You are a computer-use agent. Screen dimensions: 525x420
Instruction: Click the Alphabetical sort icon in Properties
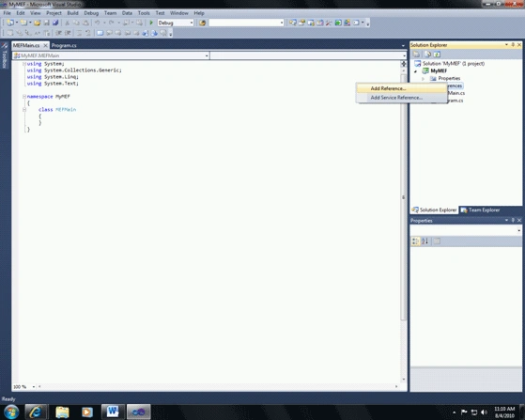click(425, 241)
